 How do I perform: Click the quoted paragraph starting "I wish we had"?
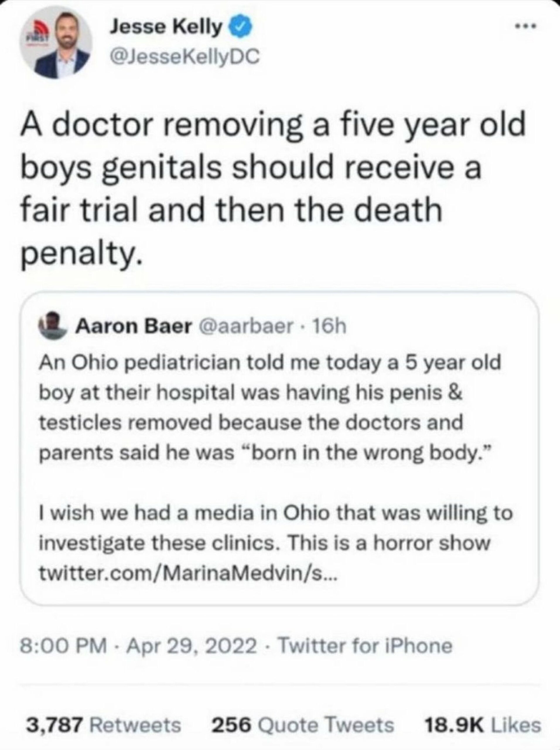tap(274, 529)
